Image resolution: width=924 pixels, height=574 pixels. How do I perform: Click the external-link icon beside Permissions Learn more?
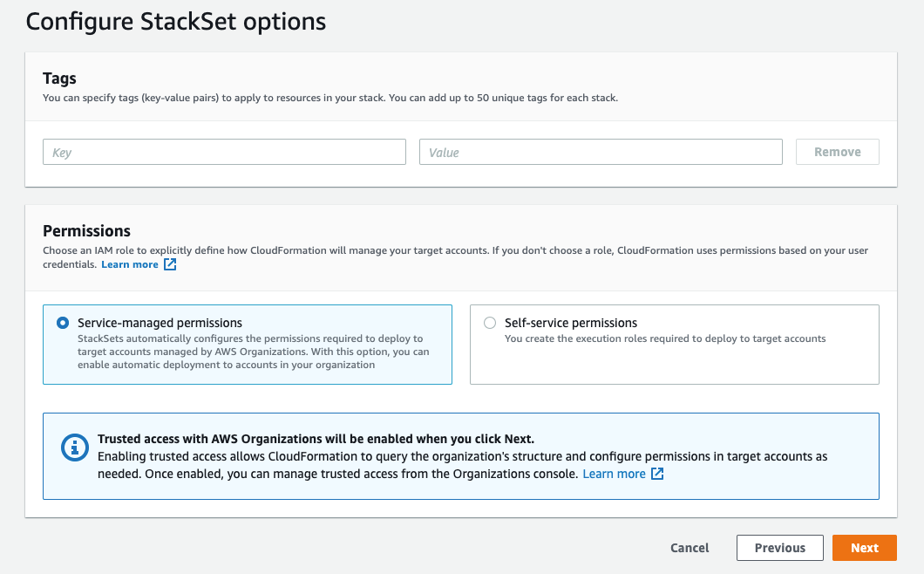click(x=170, y=263)
